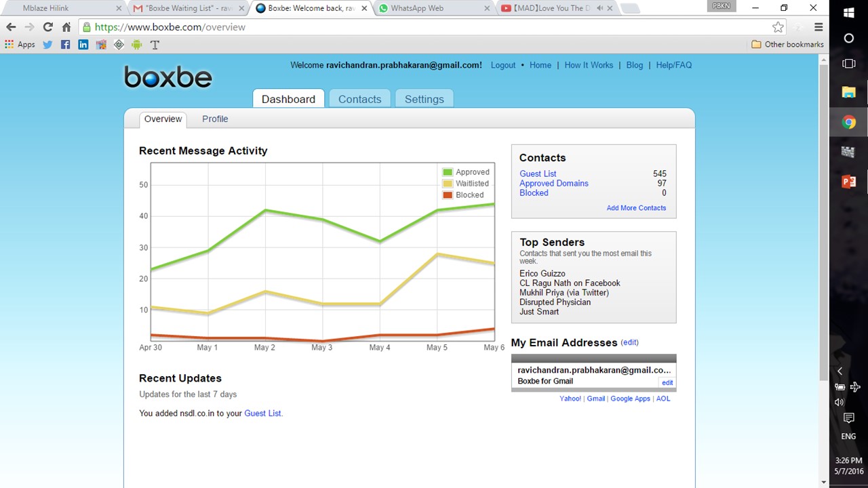Open the LinkedIn bookmark icon

click(83, 45)
